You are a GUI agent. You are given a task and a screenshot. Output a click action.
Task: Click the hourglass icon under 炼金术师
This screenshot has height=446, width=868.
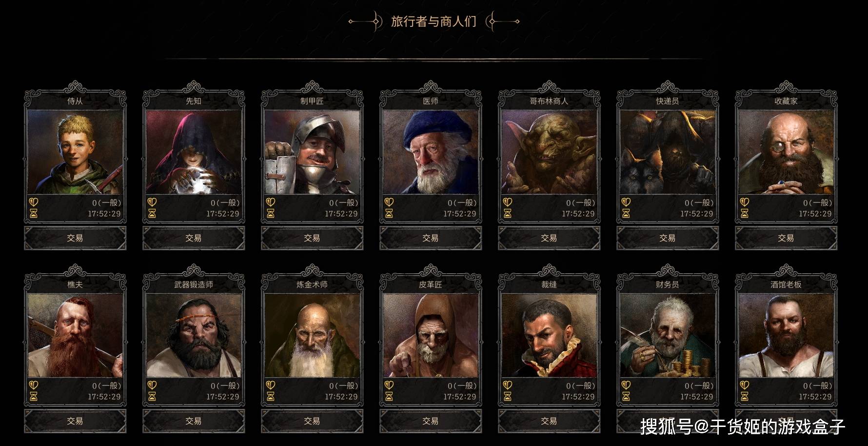(271, 396)
